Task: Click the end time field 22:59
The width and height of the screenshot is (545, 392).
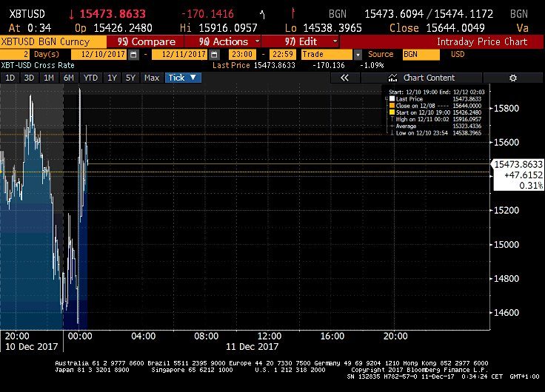Action: tap(283, 55)
